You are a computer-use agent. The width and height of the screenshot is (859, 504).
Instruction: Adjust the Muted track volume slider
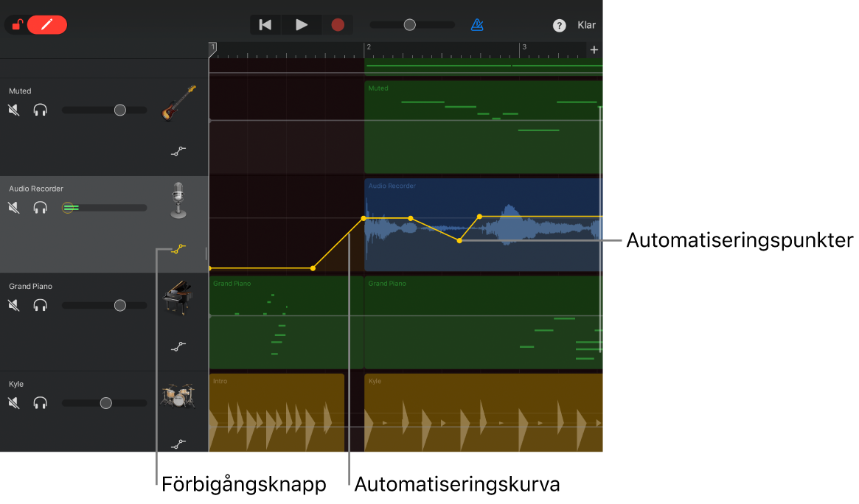pyautogui.click(x=104, y=110)
